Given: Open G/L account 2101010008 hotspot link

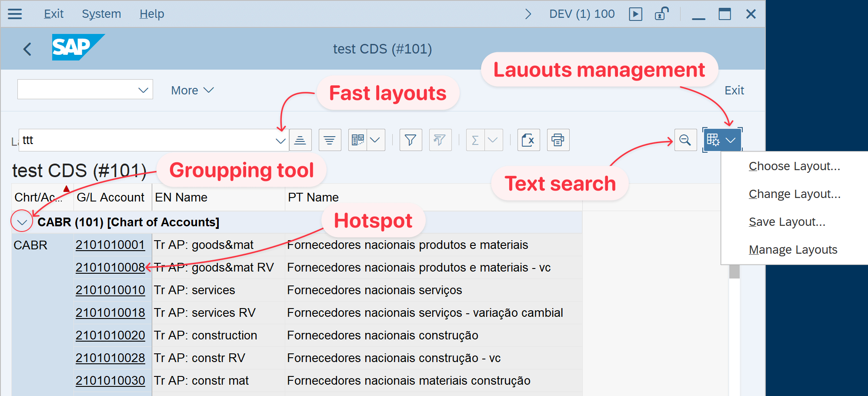Looking at the screenshot, I should pyautogui.click(x=110, y=267).
